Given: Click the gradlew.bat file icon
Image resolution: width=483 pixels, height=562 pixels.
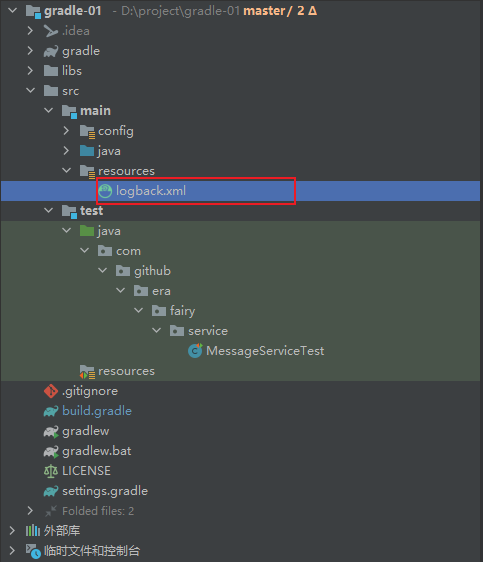Looking at the screenshot, I should pos(51,451).
